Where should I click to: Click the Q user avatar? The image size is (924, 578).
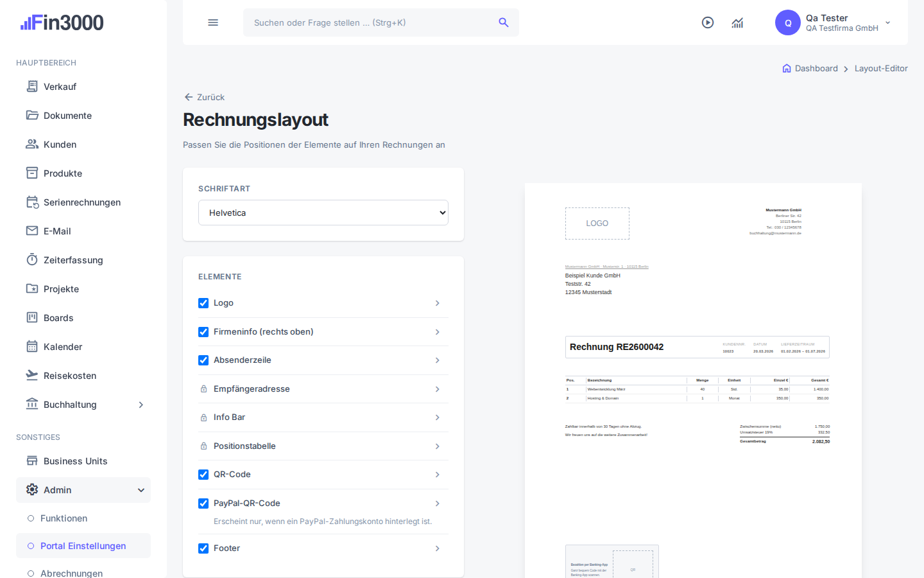tap(788, 22)
